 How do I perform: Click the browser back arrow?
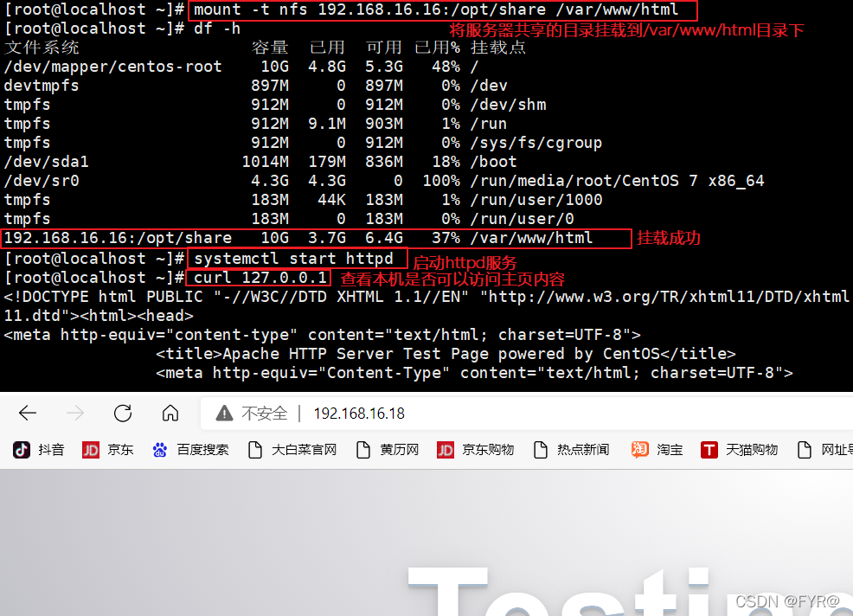[27, 413]
